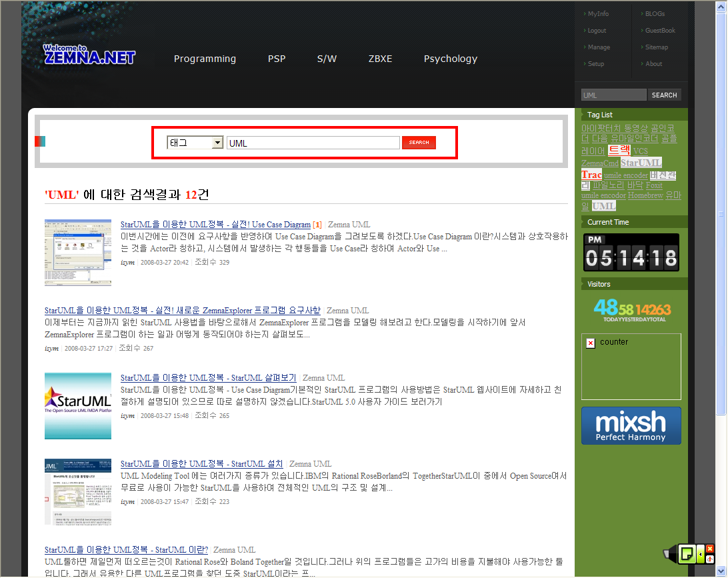This screenshot has width=728, height=578.
Task: Click the visitors count '48 58 14263'
Action: point(633,309)
